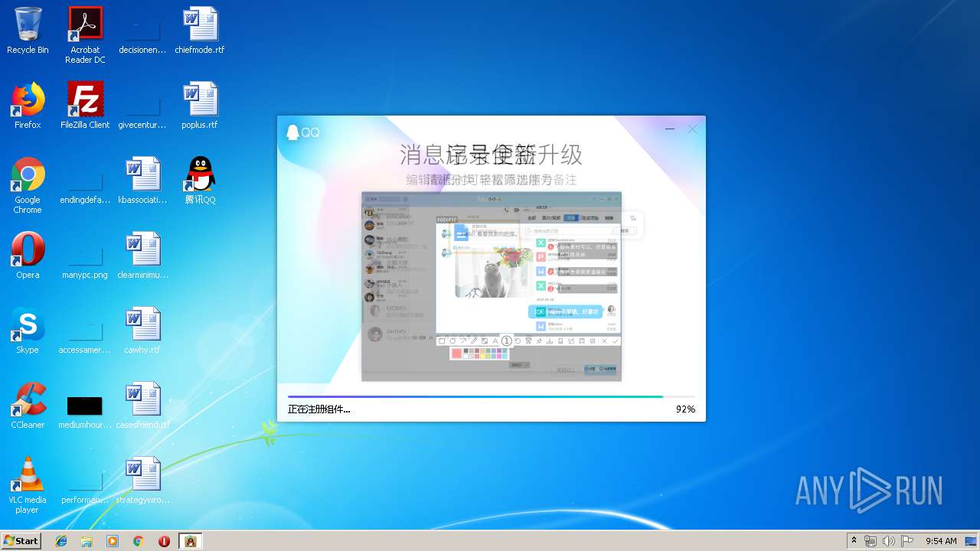Image resolution: width=980 pixels, height=551 pixels.
Task: Open Chrome from the taskbar
Action: (138, 541)
